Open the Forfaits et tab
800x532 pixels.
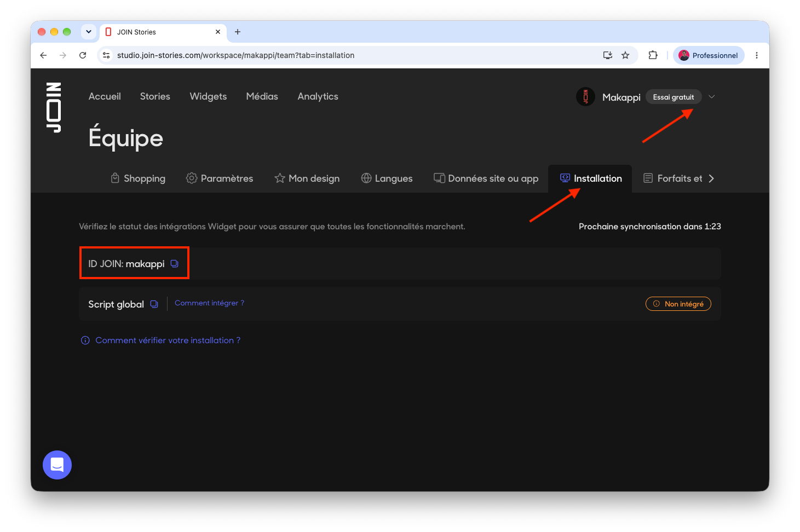(673, 178)
